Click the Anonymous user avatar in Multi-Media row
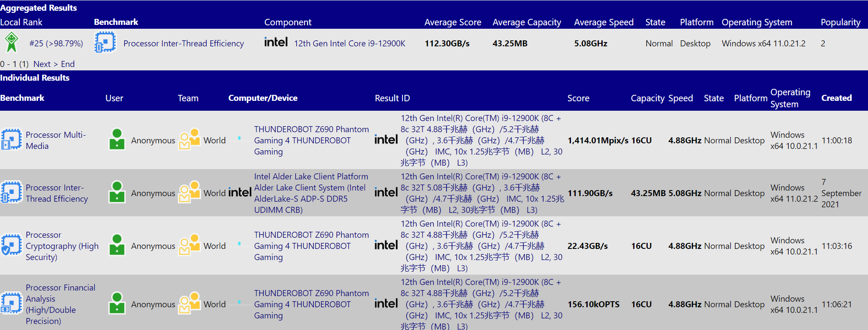The width and height of the screenshot is (868, 330). 117,139
